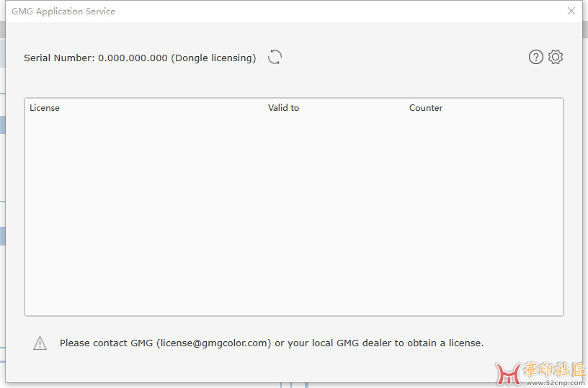Close the GMG Application Service window
Image resolution: width=588 pixels, height=388 pixels.
tap(571, 11)
